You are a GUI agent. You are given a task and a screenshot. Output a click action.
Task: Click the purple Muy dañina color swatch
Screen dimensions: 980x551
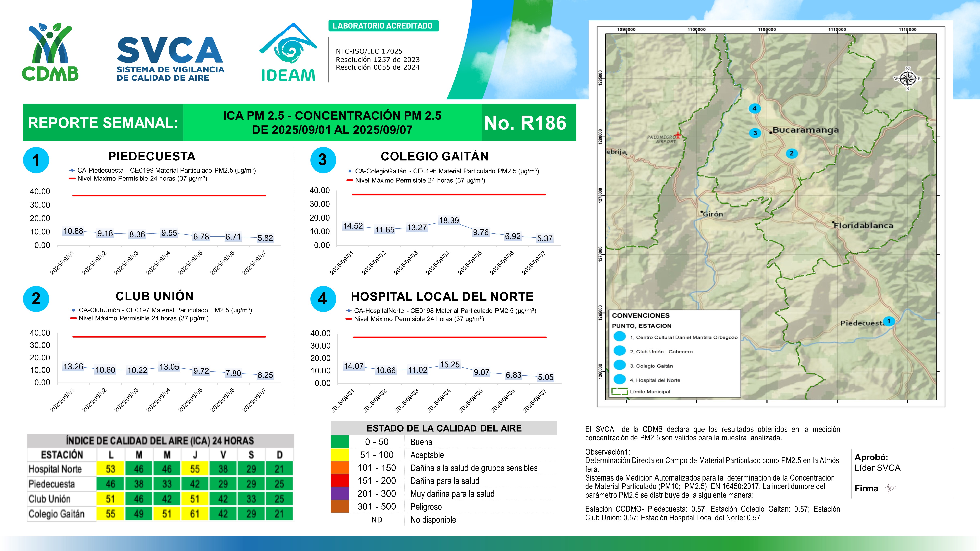[x=340, y=493]
